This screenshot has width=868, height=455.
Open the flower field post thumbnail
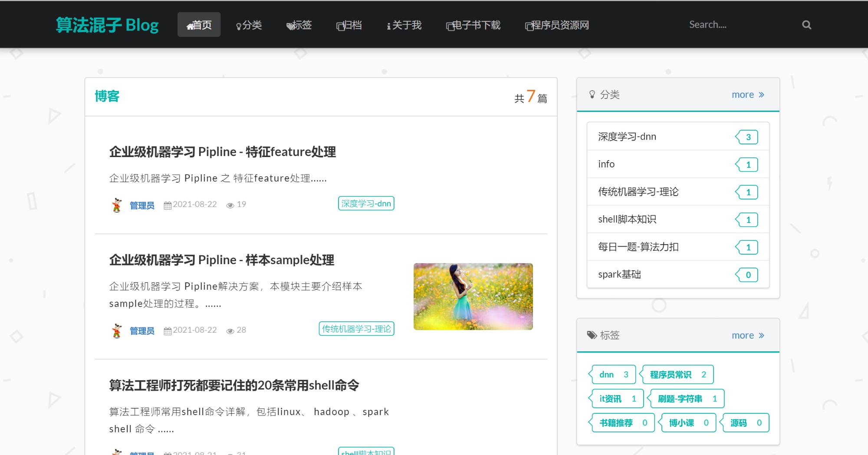click(473, 297)
